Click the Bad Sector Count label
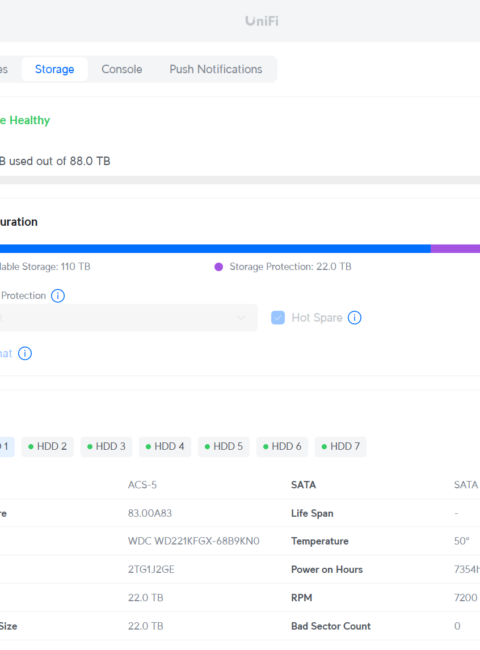 pos(331,626)
